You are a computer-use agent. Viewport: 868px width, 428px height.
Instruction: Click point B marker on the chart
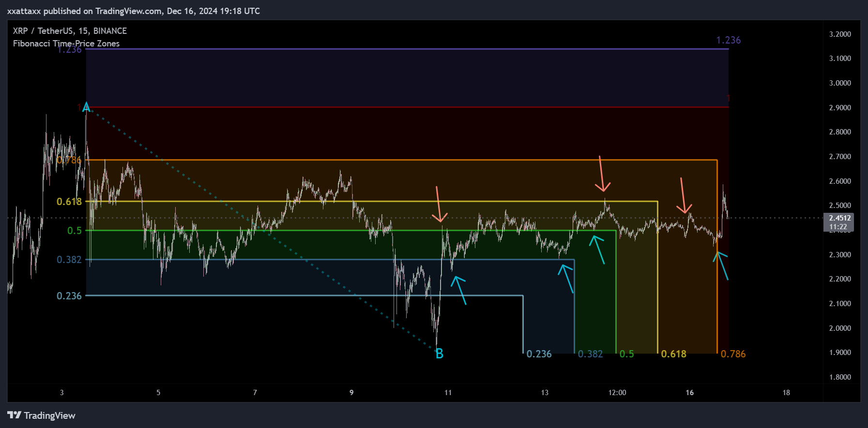pyautogui.click(x=439, y=354)
